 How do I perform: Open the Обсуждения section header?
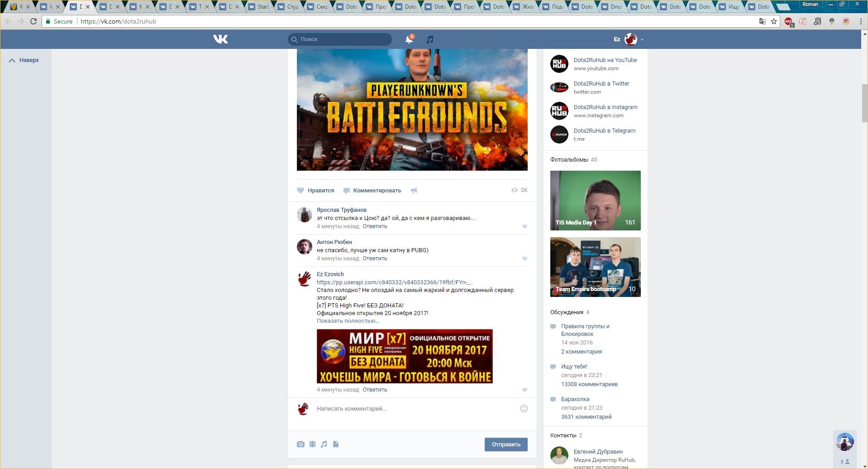[567, 312]
